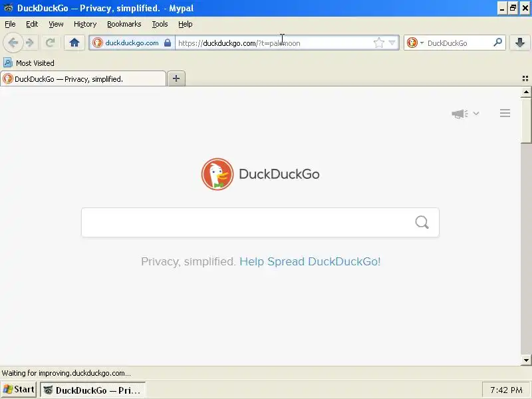532x399 pixels.
Task: Open the History menu
Action: pyautogui.click(x=85, y=24)
